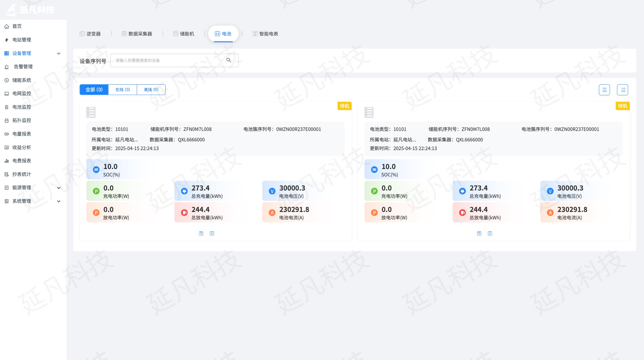
Task: Click the search magnifier icon
Action: (x=229, y=60)
